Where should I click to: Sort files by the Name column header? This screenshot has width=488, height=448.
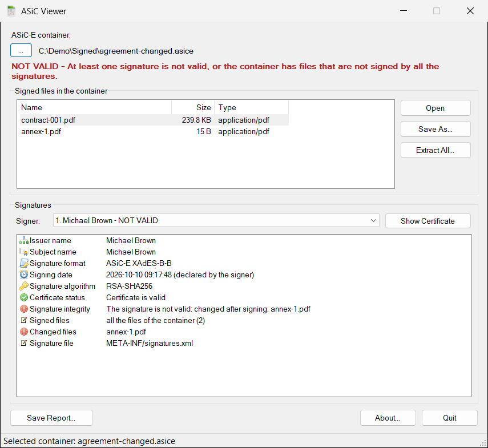(95, 108)
